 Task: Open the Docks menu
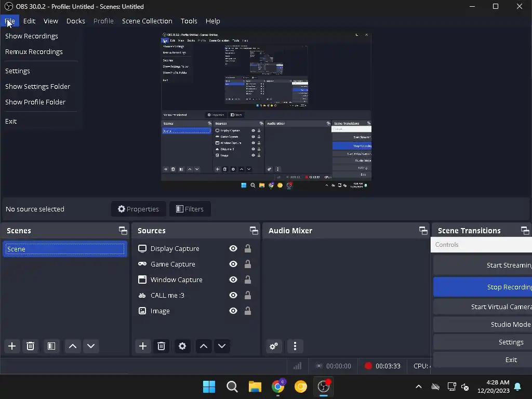pos(76,21)
